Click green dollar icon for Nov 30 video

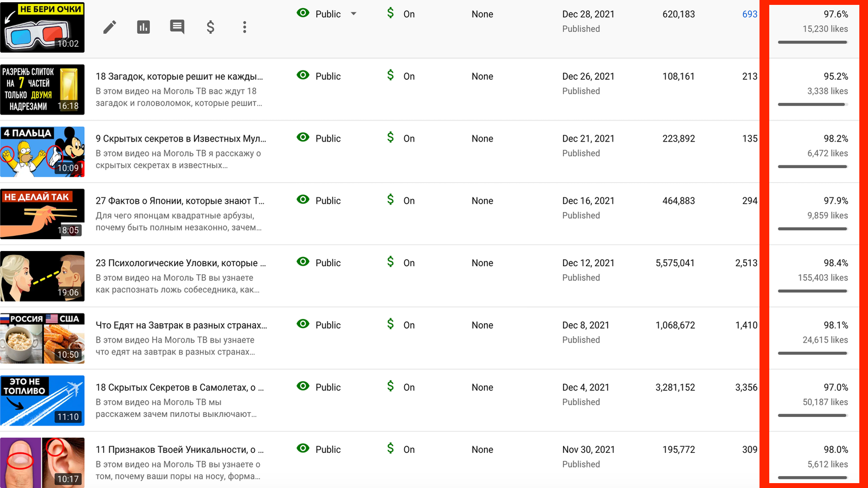coord(391,448)
